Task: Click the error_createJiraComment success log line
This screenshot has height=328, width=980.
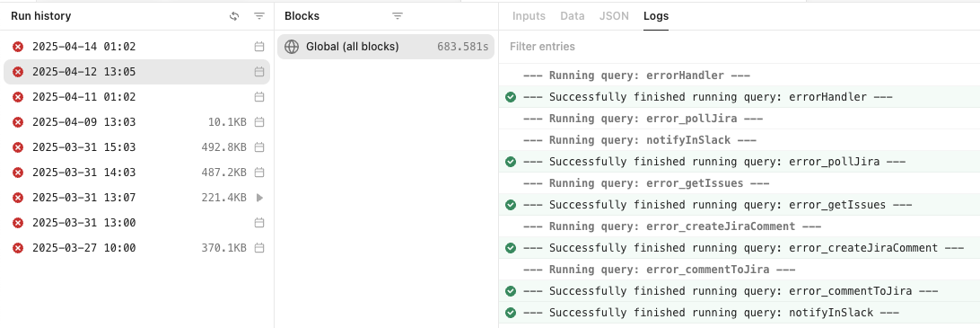Action: [x=739, y=248]
